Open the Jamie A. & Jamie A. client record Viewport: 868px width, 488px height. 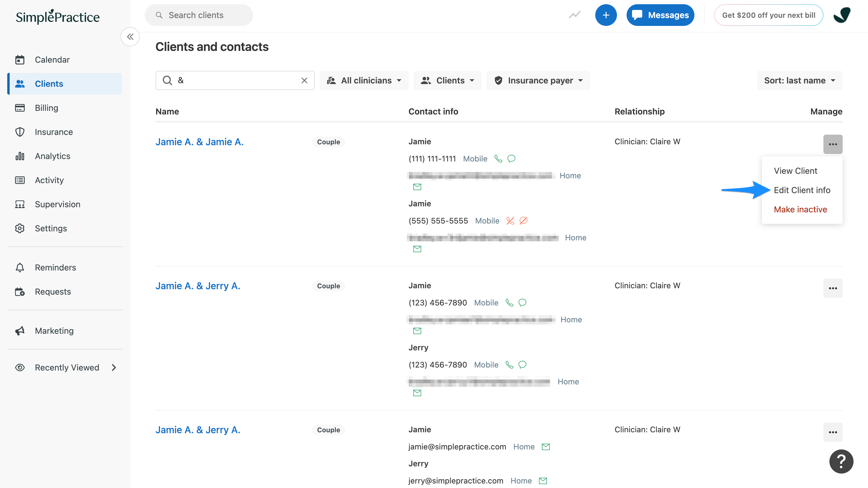pos(200,142)
